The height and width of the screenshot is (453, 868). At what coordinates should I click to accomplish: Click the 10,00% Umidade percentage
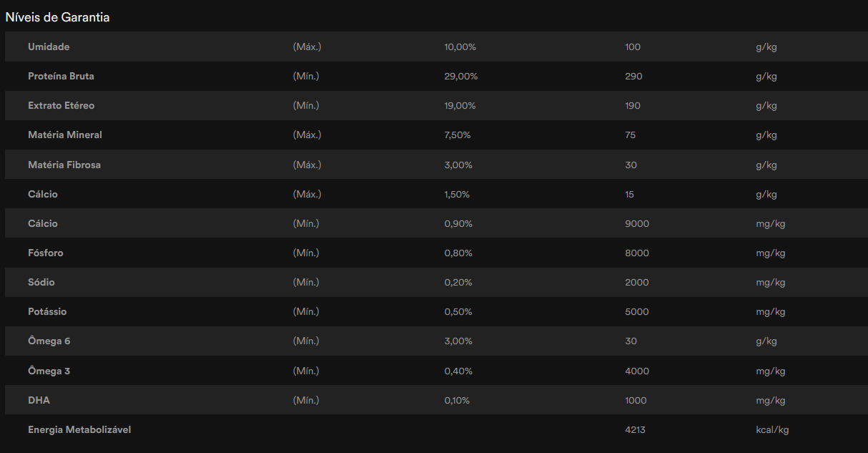460,47
